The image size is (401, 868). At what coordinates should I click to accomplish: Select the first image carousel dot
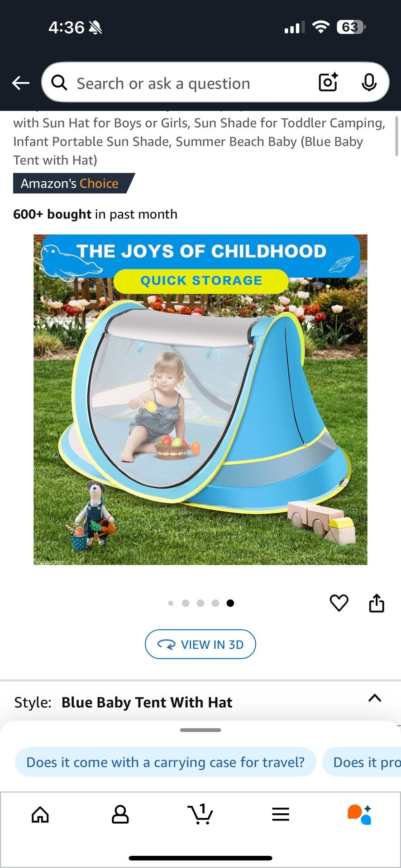(x=171, y=603)
